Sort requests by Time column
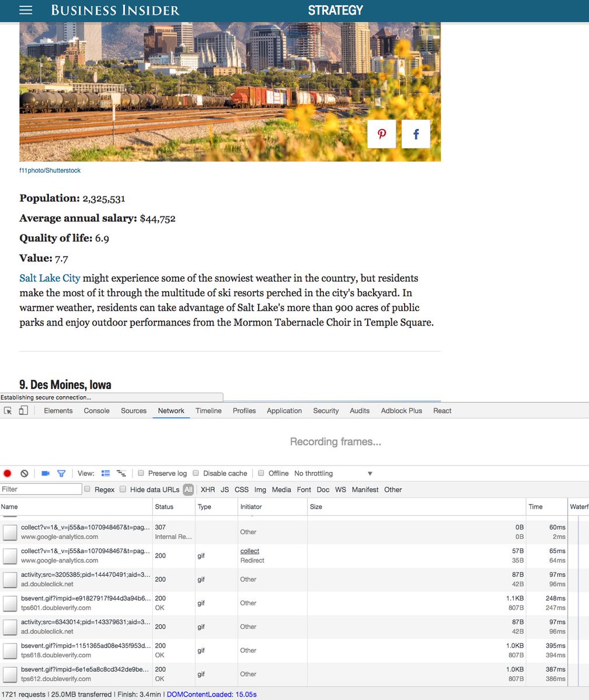 click(546, 507)
